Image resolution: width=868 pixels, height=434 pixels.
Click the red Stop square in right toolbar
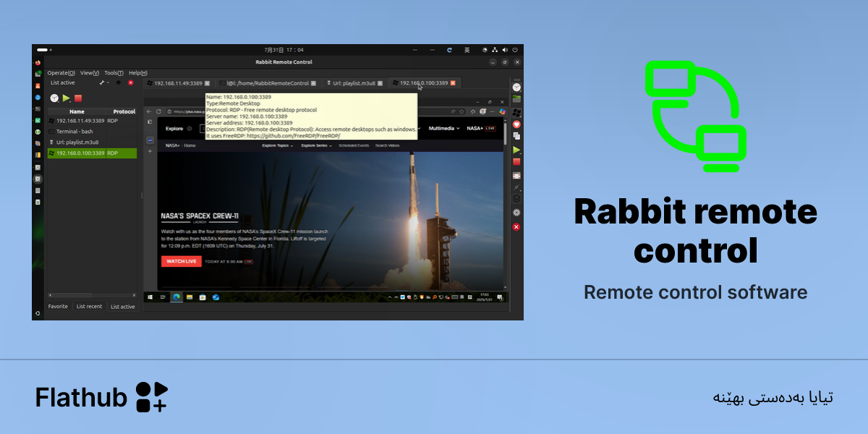tap(516, 162)
